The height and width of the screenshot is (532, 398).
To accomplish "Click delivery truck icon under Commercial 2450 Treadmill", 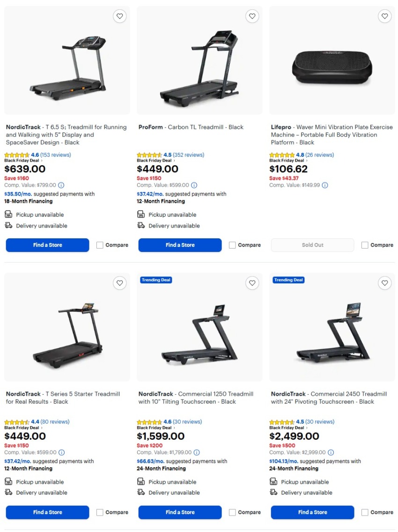I will (273, 492).
